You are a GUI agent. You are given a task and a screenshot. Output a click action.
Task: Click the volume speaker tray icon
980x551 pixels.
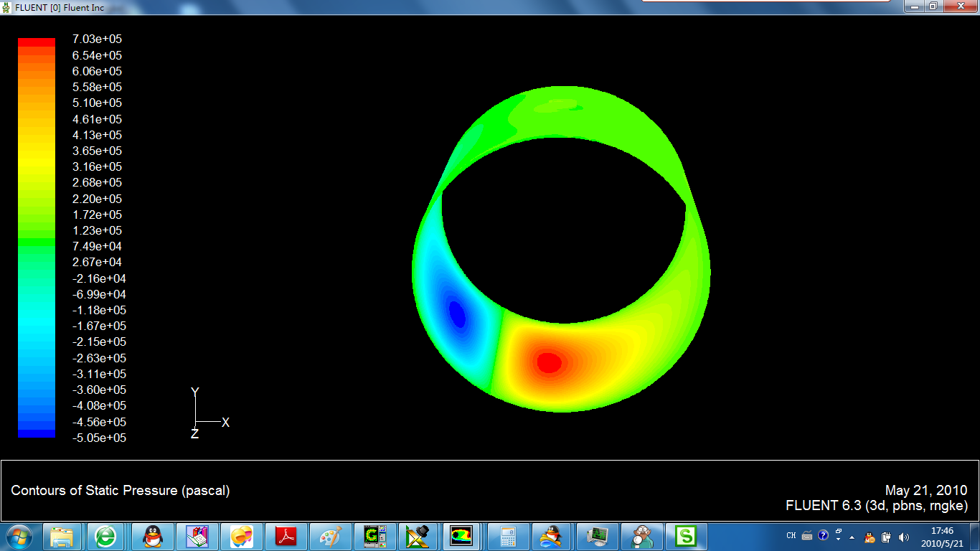[903, 536]
